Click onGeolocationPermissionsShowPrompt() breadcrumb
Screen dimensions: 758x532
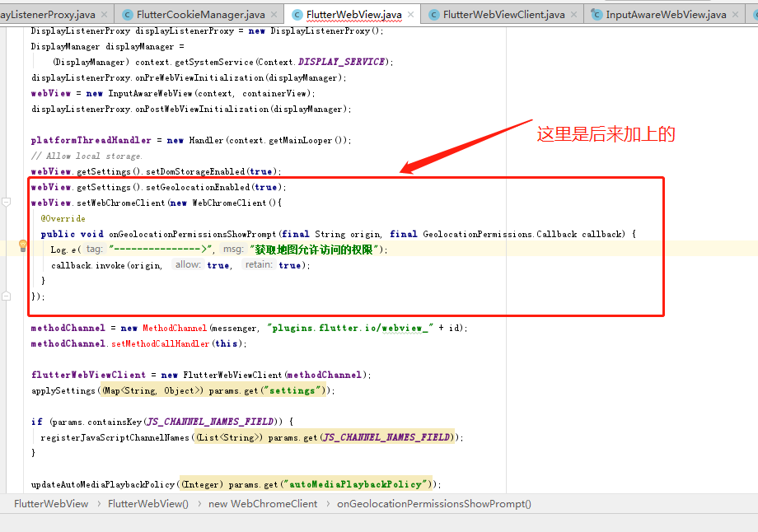tap(434, 503)
